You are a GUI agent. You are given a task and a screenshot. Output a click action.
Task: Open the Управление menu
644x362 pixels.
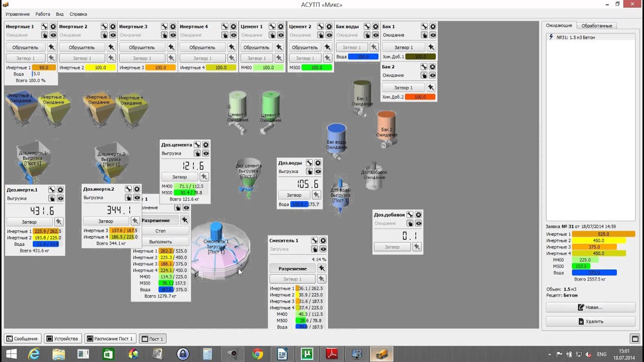click(x=18, y=14)
